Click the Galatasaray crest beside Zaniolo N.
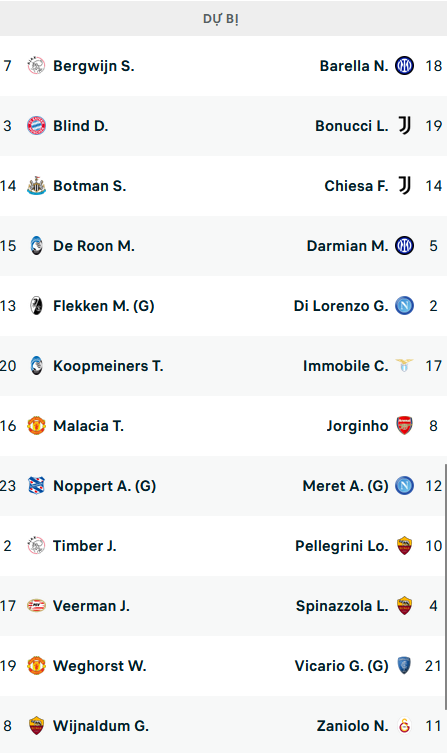Image resolution: width=447 pixels, height=753 pixels. (x=404, y=726)
